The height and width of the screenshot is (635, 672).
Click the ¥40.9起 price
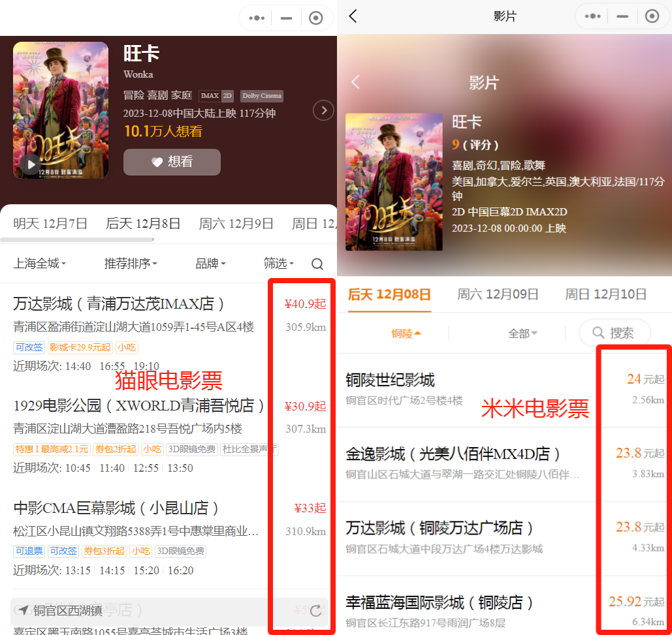305,304
